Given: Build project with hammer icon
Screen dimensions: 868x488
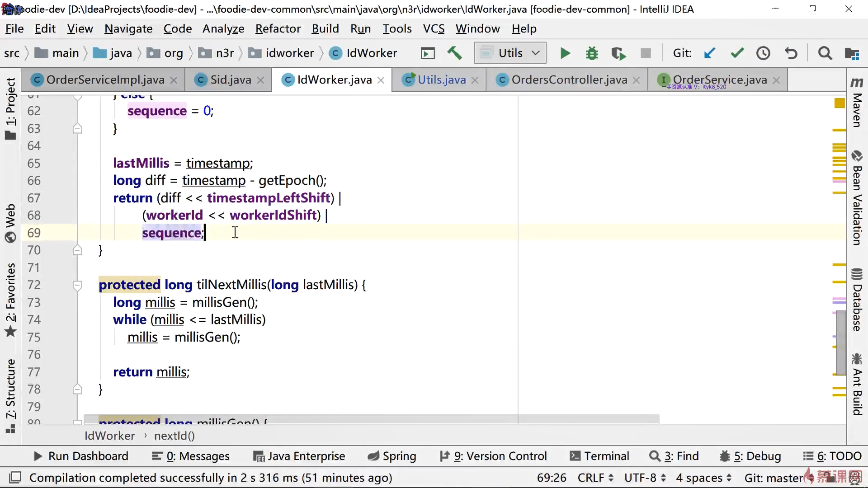Looking at the screenshot, I should pos(454,53).
